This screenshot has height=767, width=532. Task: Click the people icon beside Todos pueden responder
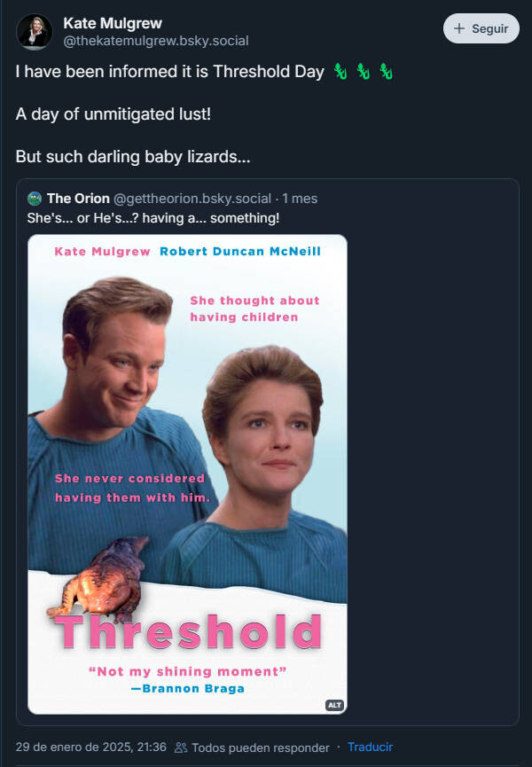click(x=181, y=747)
